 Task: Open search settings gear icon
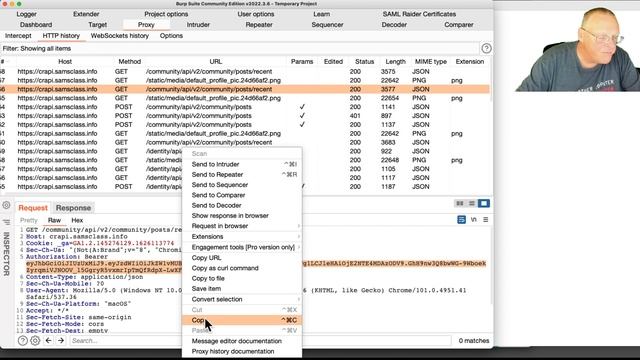coord(35,340)
